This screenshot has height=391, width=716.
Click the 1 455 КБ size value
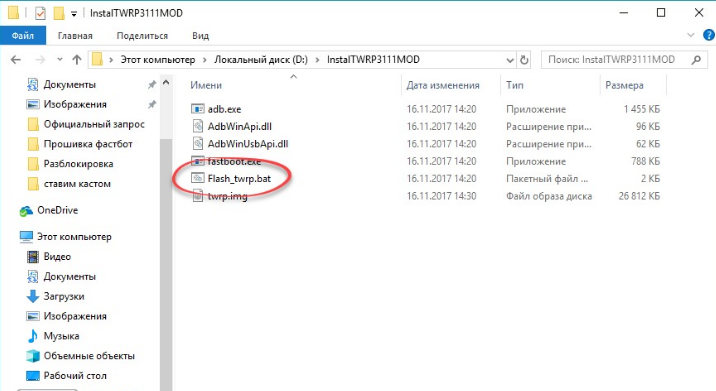point(642,109)
